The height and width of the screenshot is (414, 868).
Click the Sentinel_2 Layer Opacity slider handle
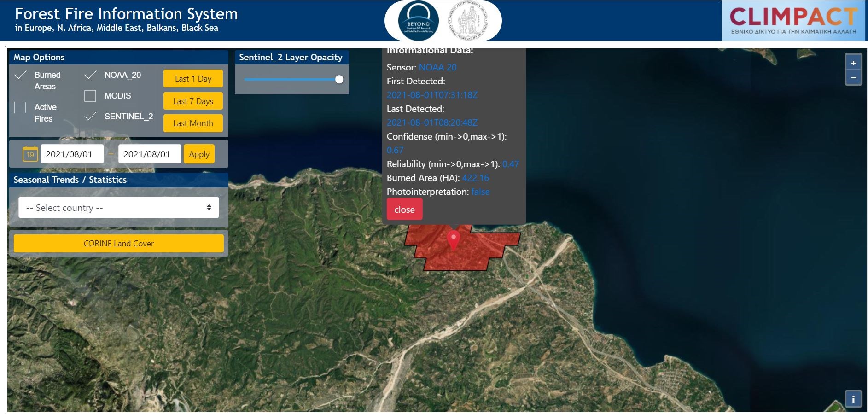tap(339, 80)
